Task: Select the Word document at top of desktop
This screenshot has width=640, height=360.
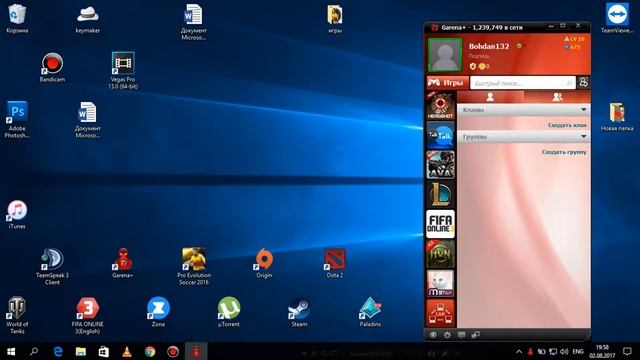Action: click(193, 21)
